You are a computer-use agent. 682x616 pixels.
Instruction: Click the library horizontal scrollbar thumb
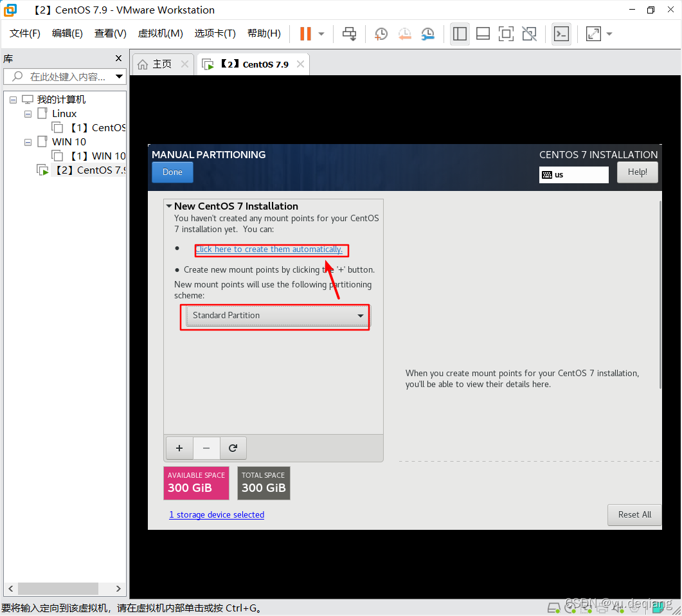[x=58, y=588]
